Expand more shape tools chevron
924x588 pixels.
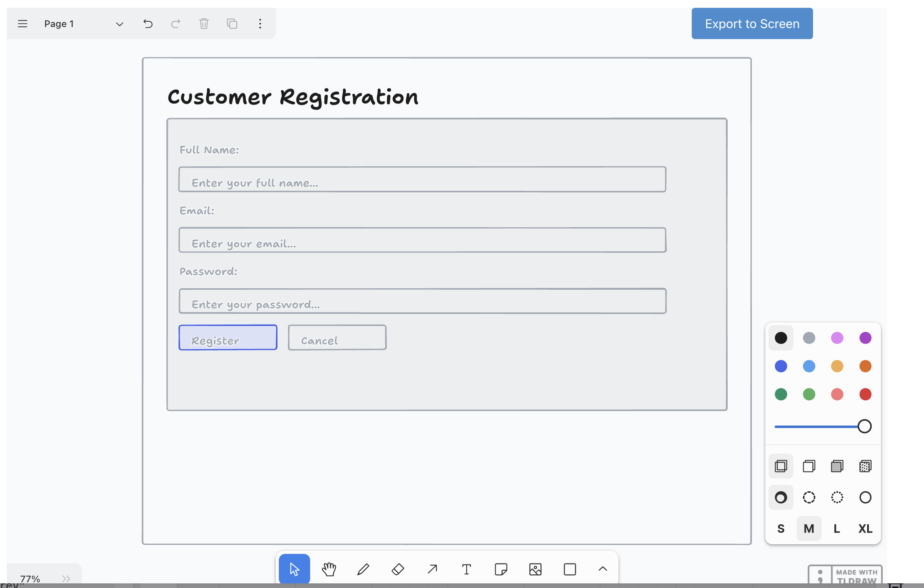point(602,569)
